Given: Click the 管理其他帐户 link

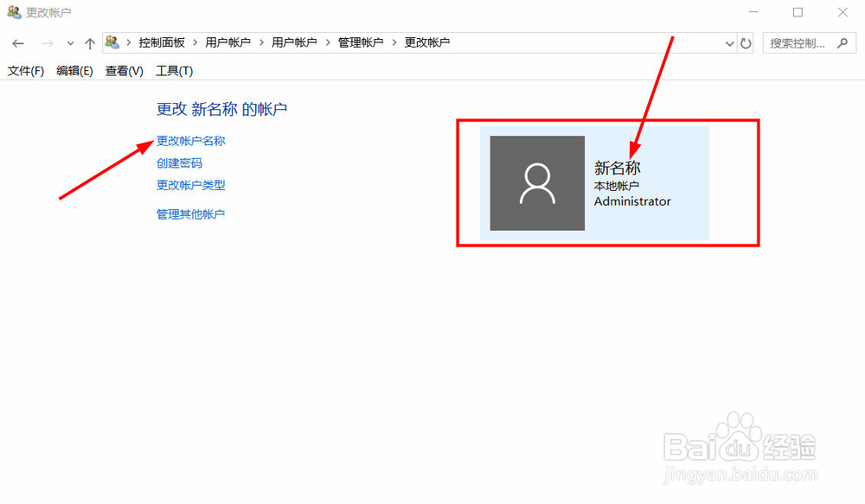Looking at the screenshot, I should coord(191,214).
